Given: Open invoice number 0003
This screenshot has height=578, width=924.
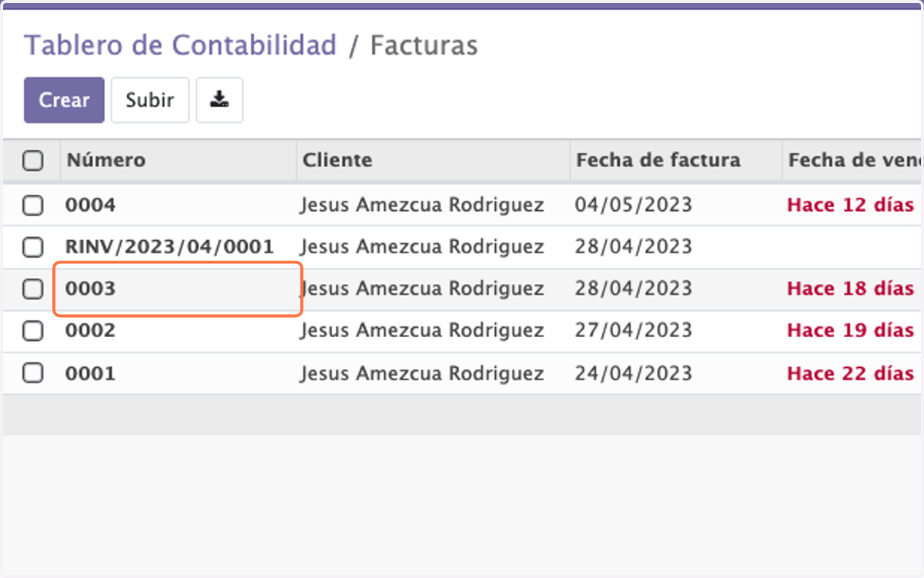Looking at the screenshot, I should click(x=90, y=289).
